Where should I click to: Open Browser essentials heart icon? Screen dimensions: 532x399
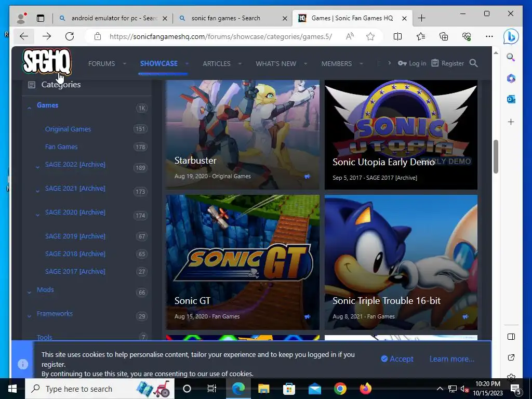[x=466, y=36]
